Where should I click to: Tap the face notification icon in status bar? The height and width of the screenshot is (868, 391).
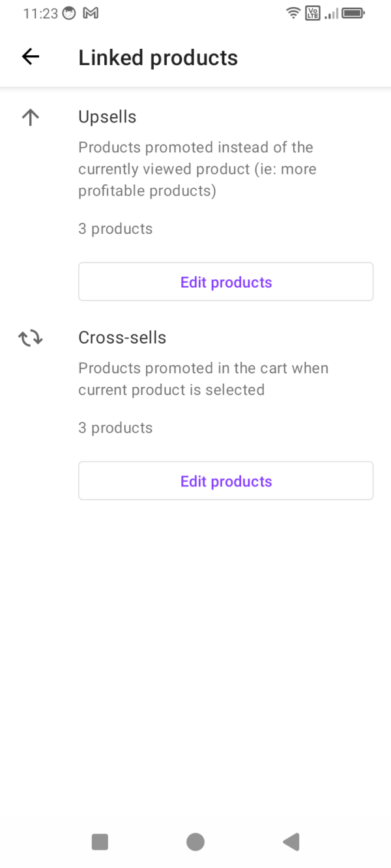pyautogui.click(x=69, y=13)
